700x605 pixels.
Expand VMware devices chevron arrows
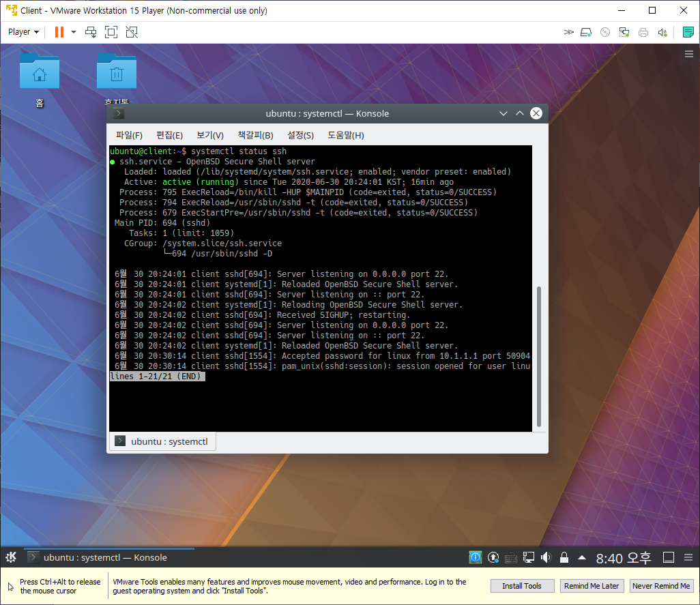pos(568,32)
